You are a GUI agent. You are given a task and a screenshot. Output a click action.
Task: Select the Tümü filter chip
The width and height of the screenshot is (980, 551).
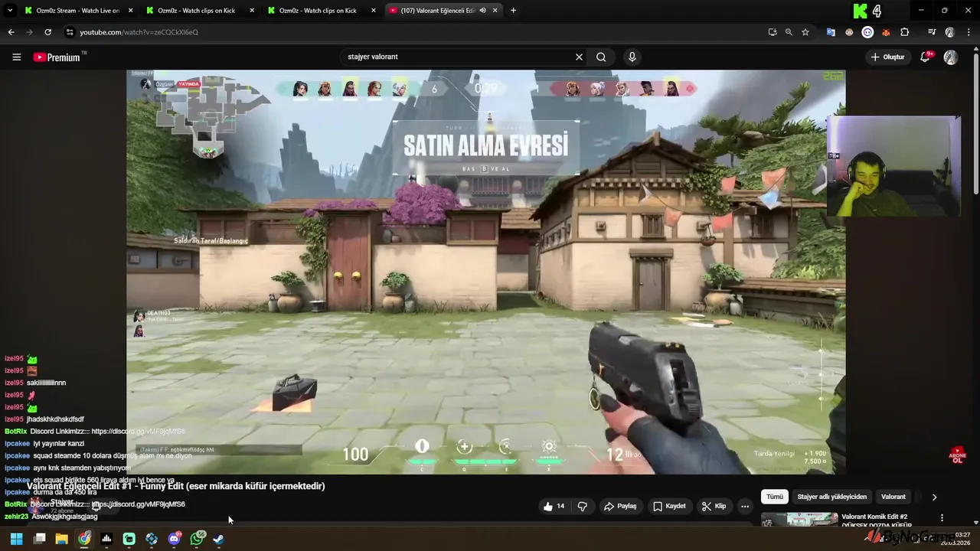pos(775,497)
